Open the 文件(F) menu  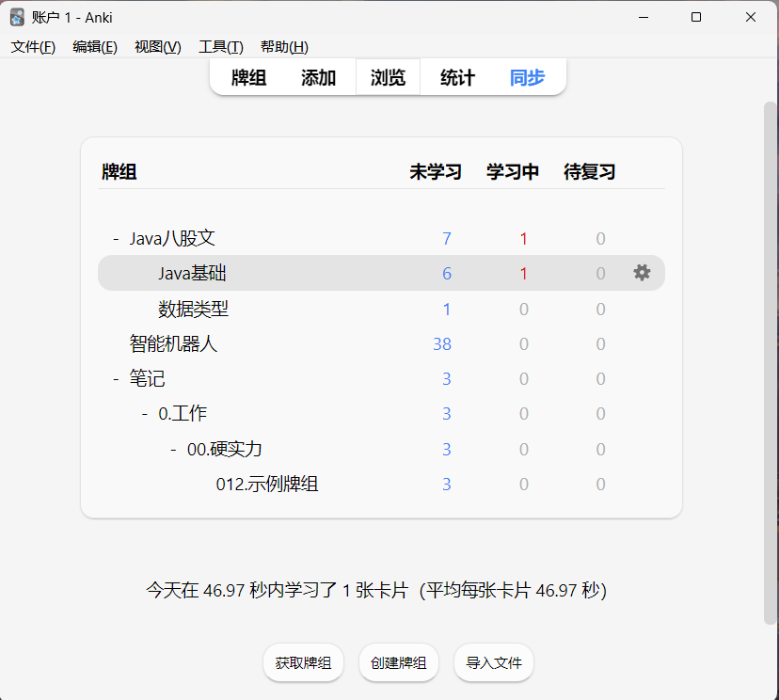33,47
